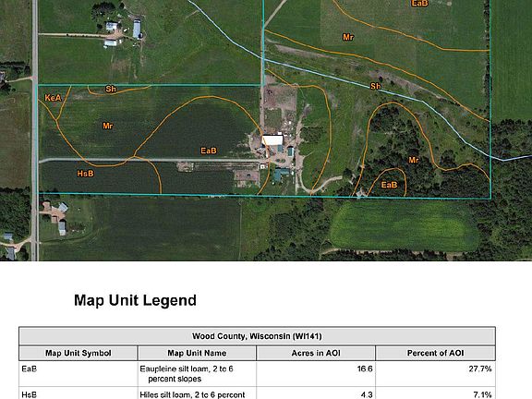Click the 27.7% percent value
This screenshot has width=532, height=399.
[480, 369]
